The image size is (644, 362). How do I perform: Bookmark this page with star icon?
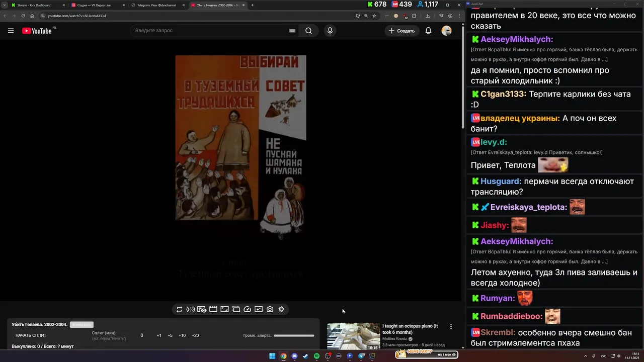pyautogui.click(x=374, y=16)
